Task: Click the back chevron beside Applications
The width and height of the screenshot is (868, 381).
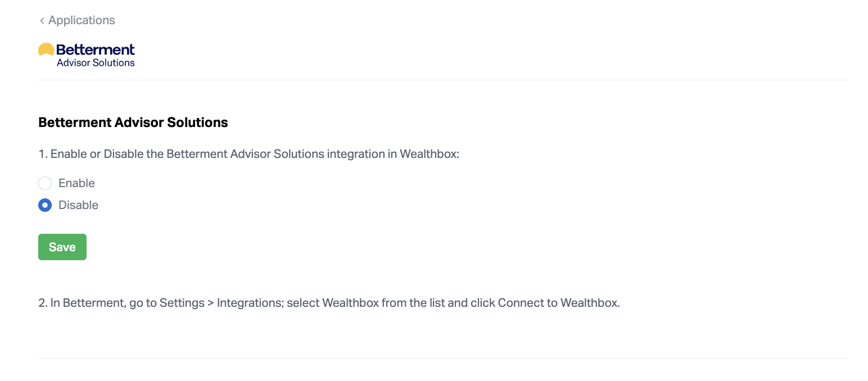Action: 42,21
